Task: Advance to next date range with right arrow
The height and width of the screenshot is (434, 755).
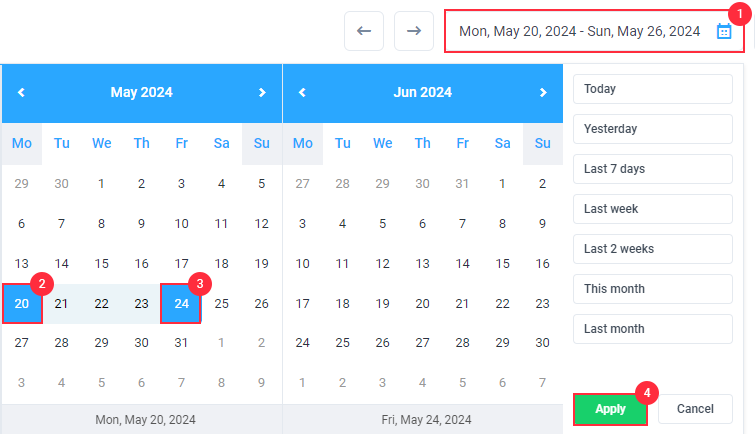Action: pos(414,31)
